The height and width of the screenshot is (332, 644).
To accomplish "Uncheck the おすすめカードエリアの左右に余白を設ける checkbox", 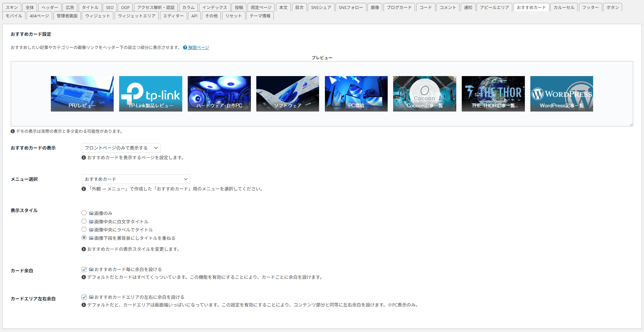I will (84, 297).
